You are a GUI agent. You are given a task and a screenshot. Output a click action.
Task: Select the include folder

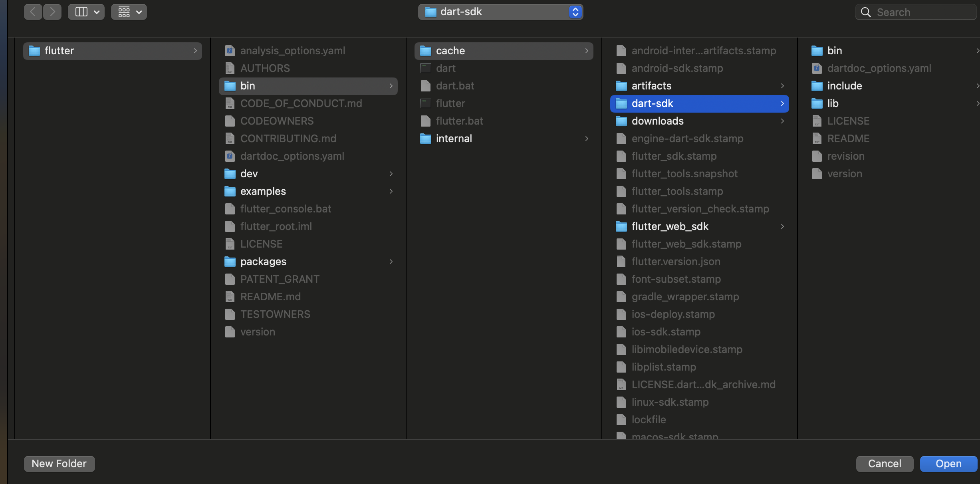coord(844,86)
